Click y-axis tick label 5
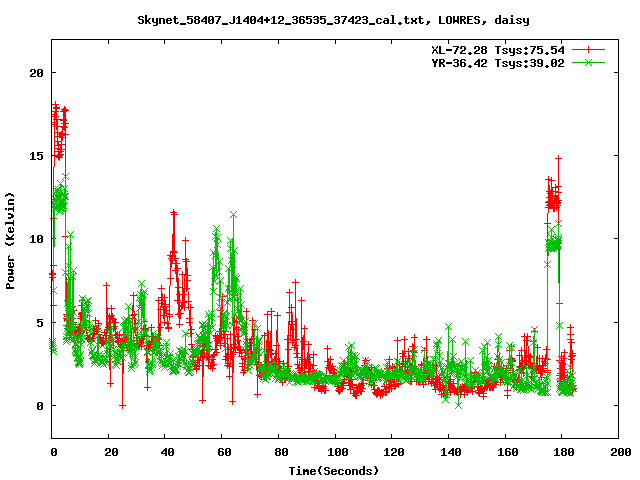This screenshot has width=640, height=480. [40, 322]
